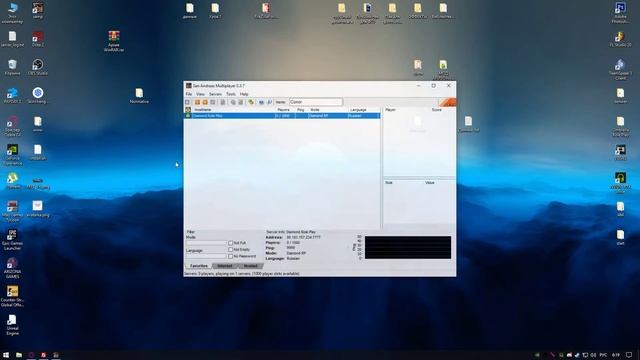The height and width of the screenshot is (360, 640).
Task: Open the OBS Studio desktop icon
Action: 38,67
